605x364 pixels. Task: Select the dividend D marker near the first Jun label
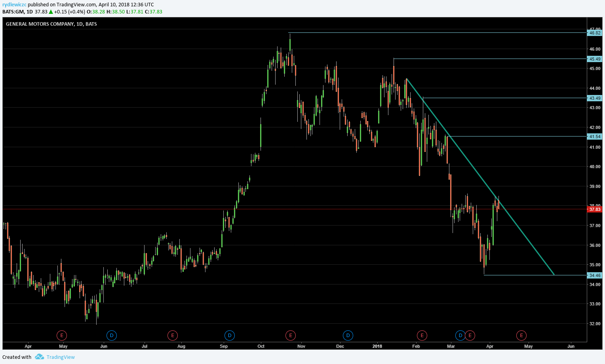coord(112,336)
